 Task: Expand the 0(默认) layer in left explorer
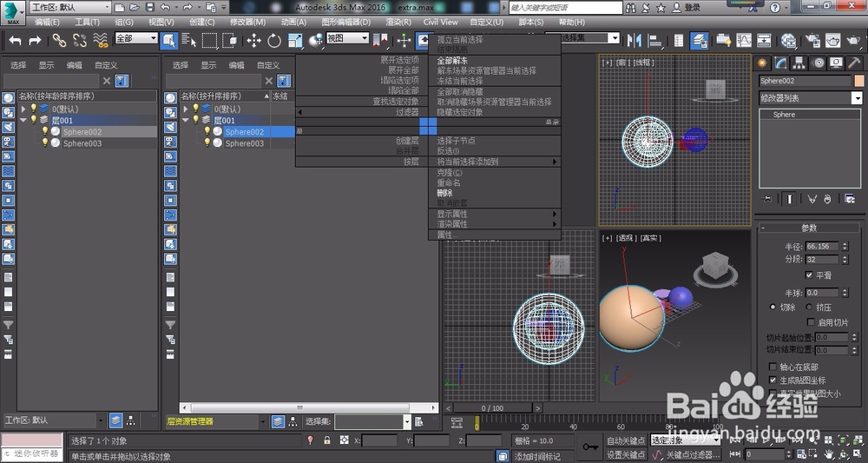[x=23, y=109]
